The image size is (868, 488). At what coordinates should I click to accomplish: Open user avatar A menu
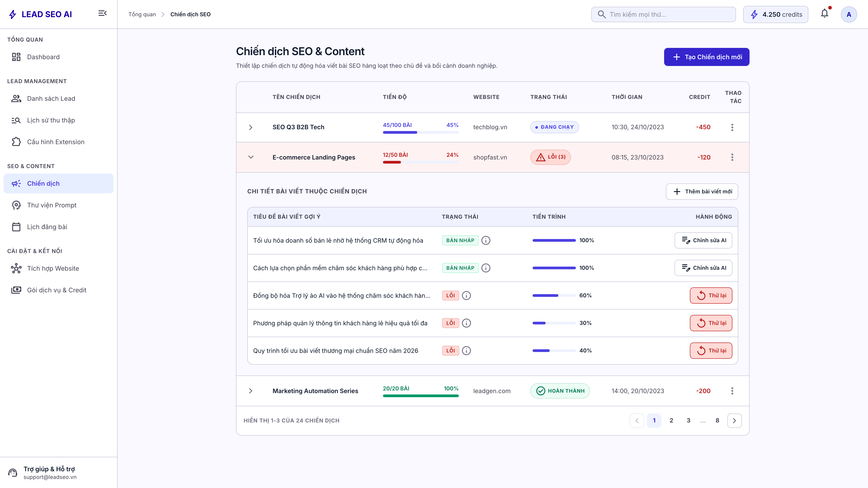849,14
